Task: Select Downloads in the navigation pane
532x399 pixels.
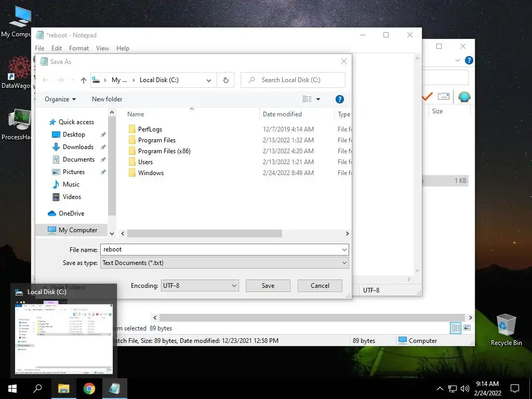Action: (x=78, y=147)
